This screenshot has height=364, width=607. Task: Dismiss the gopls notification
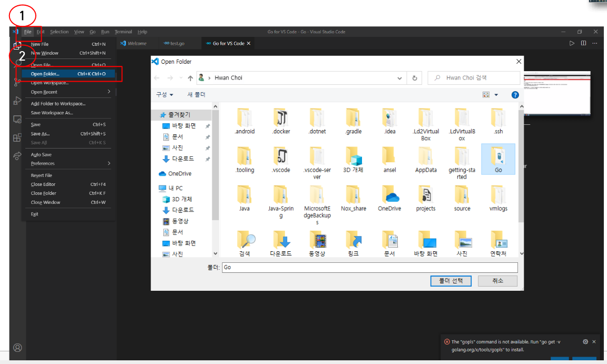pyautogui.click(x=594, y=341)
